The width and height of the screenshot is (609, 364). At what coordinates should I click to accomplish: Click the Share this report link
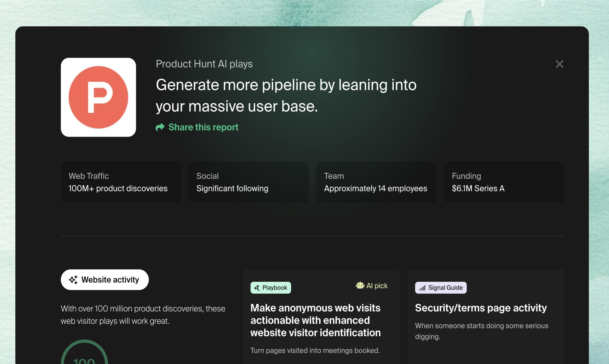(197, 127)
